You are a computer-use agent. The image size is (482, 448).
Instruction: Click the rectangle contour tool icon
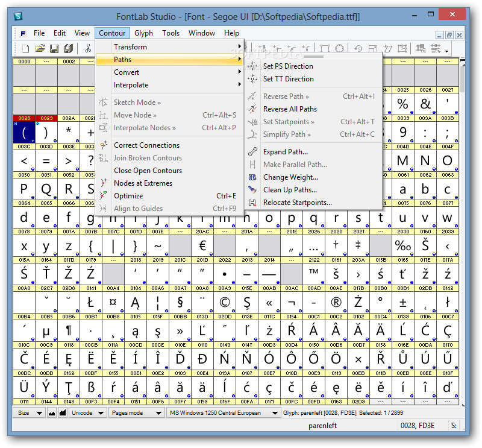click(325, 48)
